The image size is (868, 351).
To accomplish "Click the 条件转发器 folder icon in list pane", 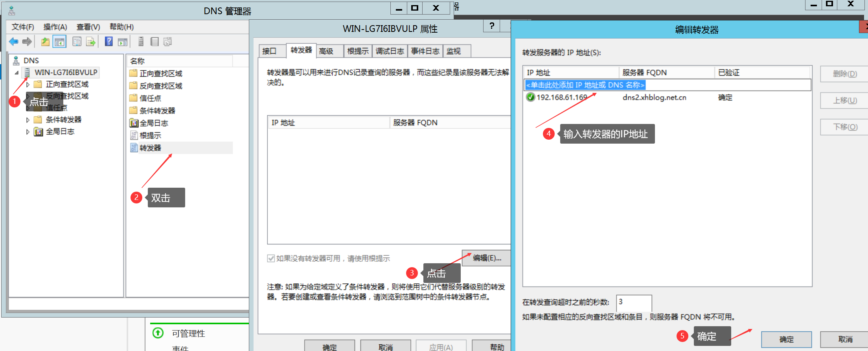I will point(134,111).
